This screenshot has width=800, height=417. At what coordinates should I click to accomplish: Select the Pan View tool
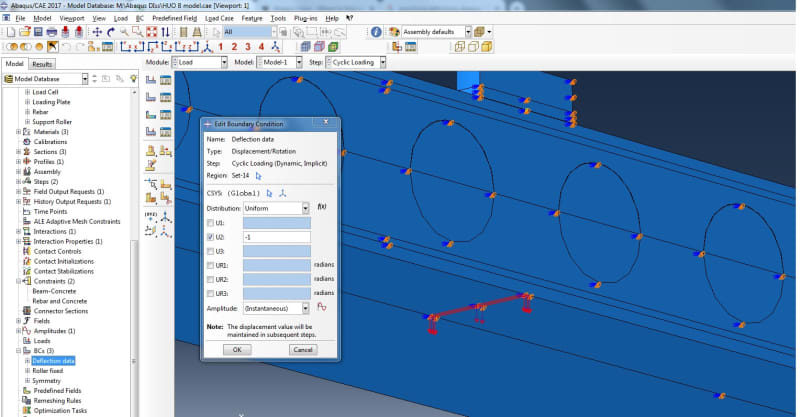97,32
